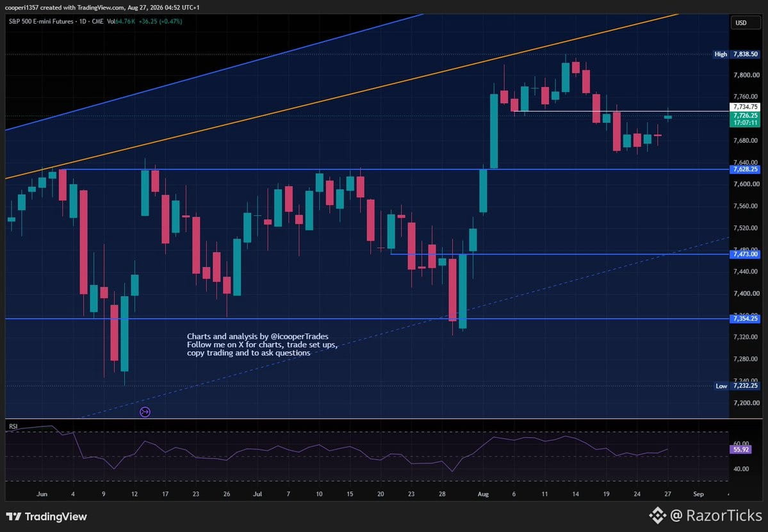Select the solid blue upper trend line
768x532 pixels.
pyautogui.click(x=215, y=72)
